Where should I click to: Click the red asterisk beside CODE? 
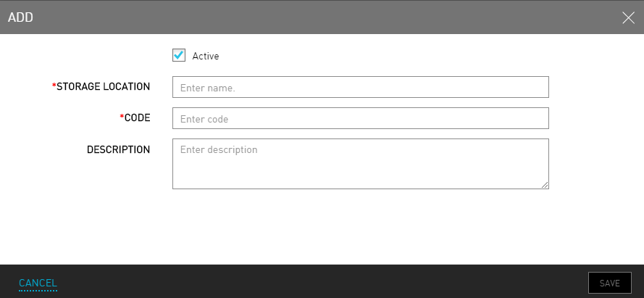click(x=122, y=116)
